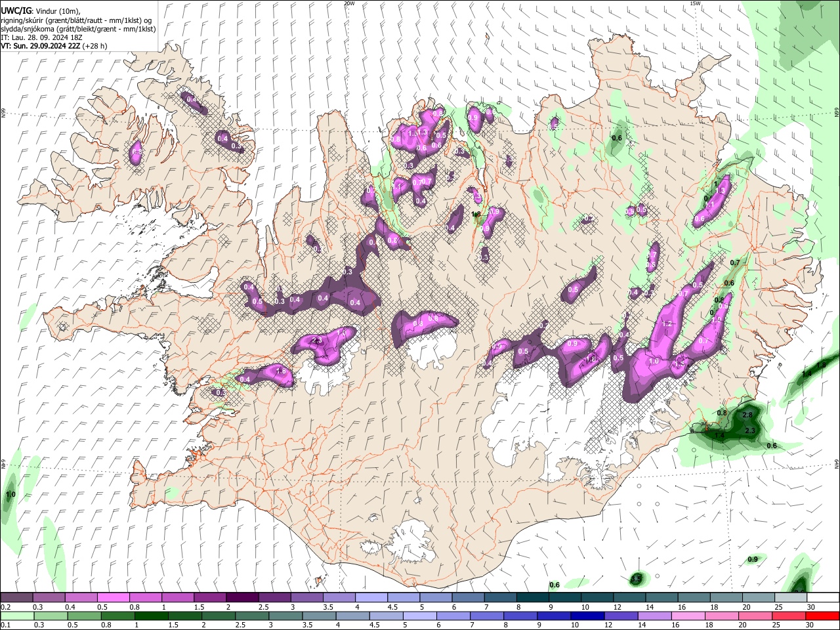This screenshot has width=840, height=630.
Task: Click the snow scale swatch labeled 0.2
Action: [16, 598]
